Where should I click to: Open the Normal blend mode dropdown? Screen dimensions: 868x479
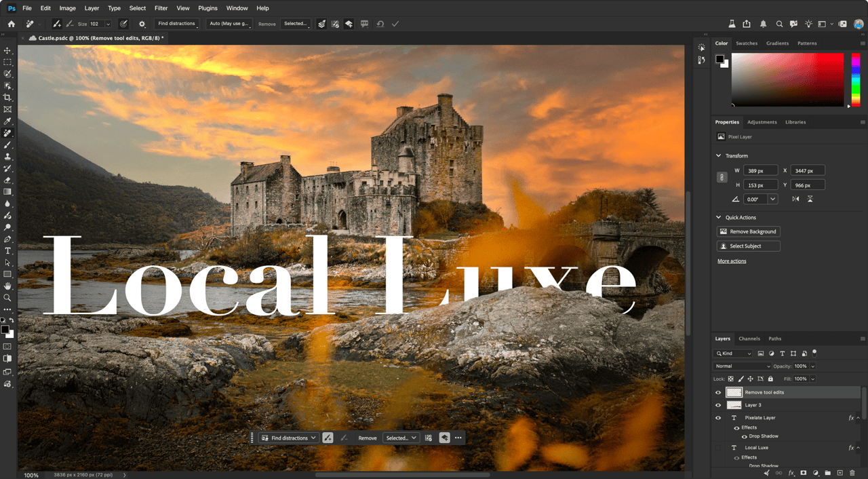(x=742, y=366)
